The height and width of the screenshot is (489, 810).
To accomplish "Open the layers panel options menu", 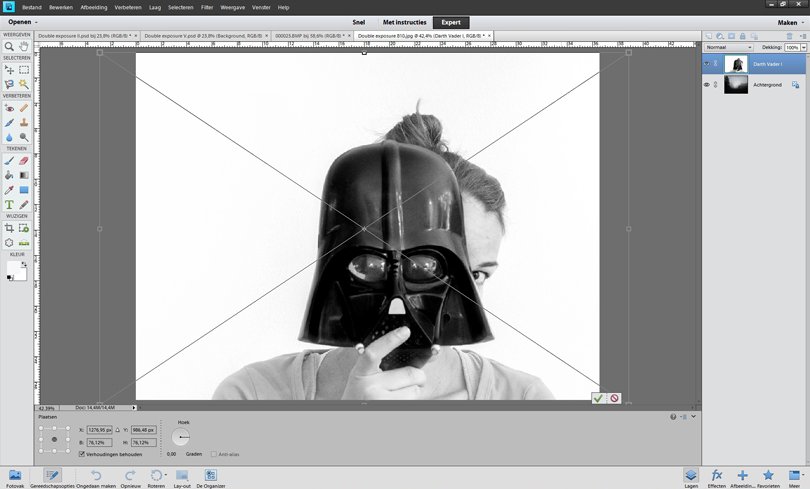I will pyautogui.click(x=802, y=36).
